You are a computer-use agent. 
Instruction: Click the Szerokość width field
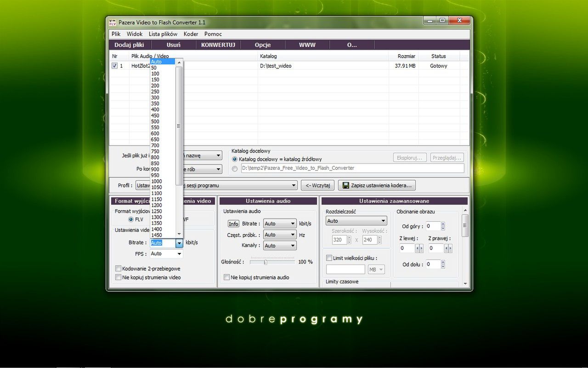click(x=339, y=240)
